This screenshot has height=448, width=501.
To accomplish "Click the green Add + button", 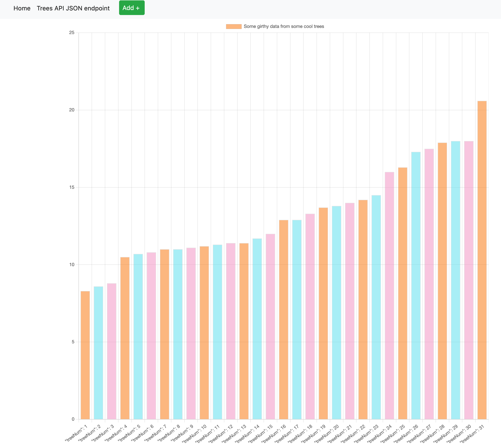I will [132, 8].
